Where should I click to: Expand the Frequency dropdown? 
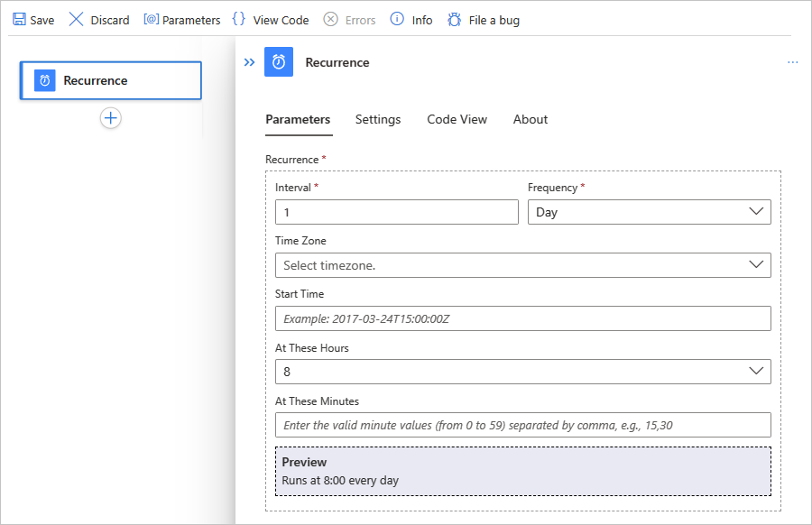[649, 212]
